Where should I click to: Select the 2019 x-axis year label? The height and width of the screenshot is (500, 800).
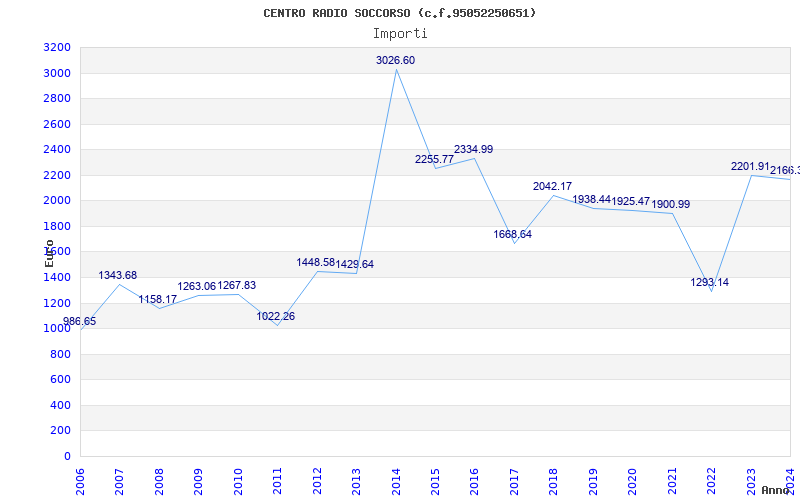(593, 482)
